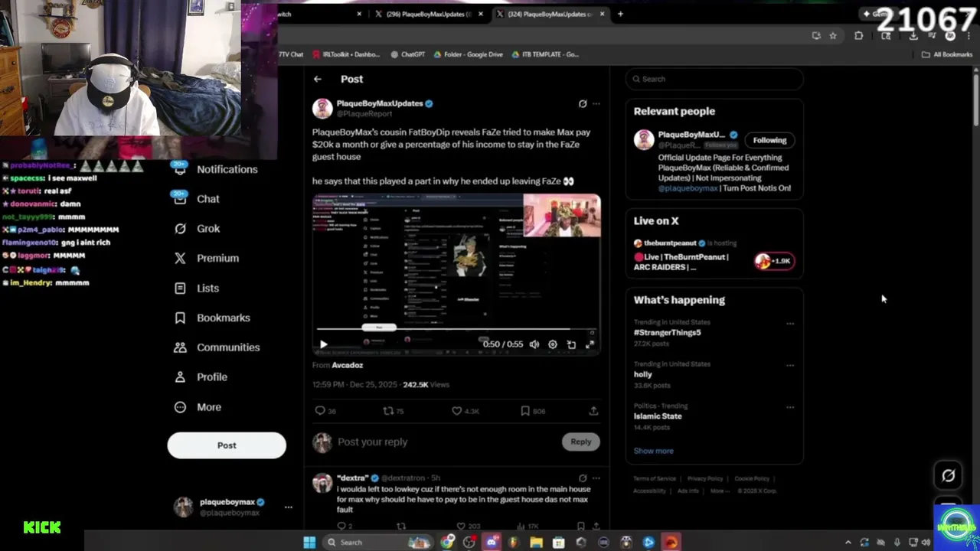Open Lists in sidebar
This screenshot has height=551, width=980.
pos(197,288)
